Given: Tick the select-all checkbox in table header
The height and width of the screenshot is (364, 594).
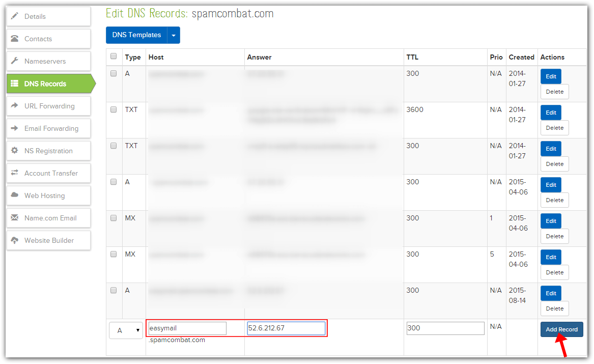Looking at the screenshot, I should (x=114, y=57).
